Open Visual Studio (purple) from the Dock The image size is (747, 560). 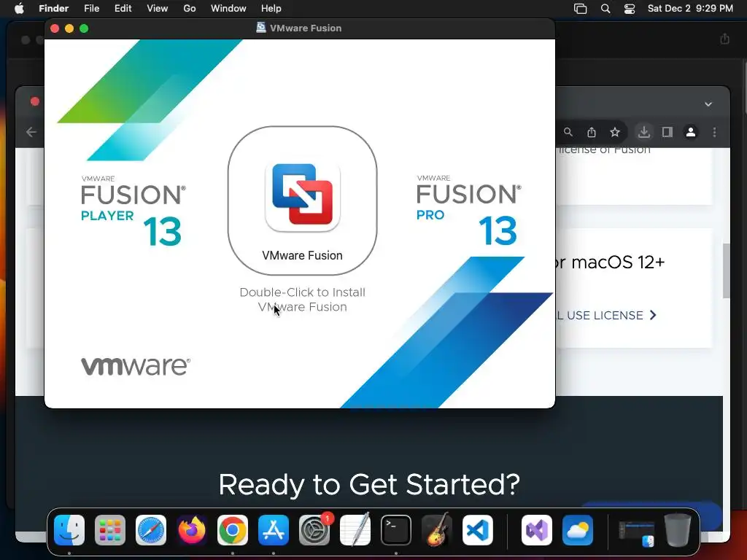point(537,530)
